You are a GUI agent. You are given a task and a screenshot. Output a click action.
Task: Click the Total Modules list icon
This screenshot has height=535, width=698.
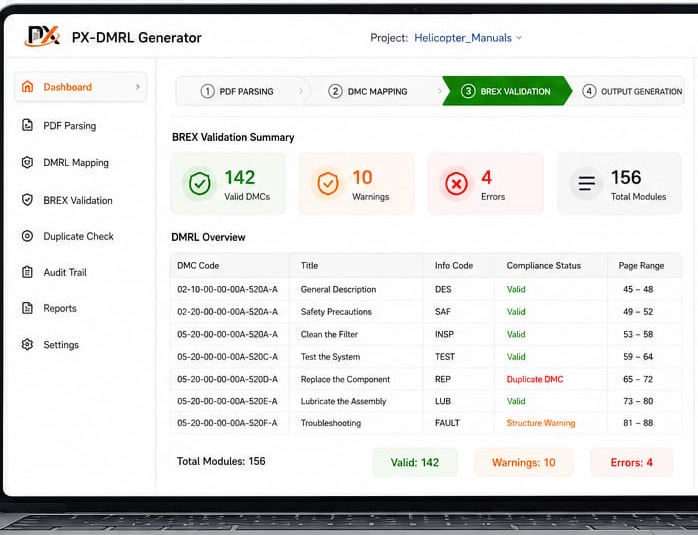[587, 183]
